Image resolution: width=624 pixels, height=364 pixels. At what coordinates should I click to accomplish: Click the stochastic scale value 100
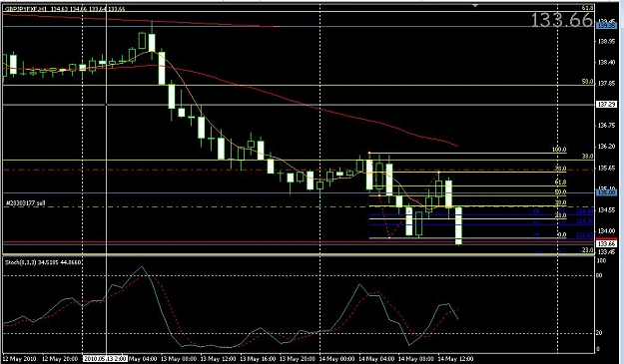(x=601, y=260)
